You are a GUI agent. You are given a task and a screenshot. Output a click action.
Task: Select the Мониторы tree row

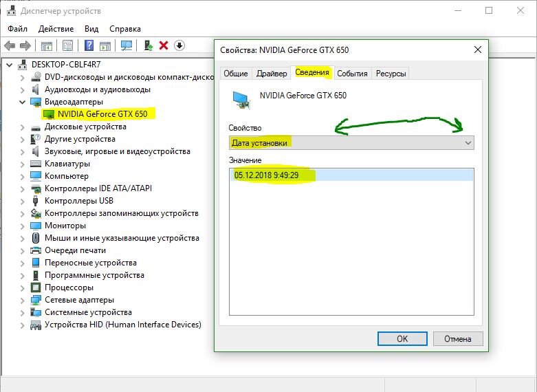(x=65, y=226)
